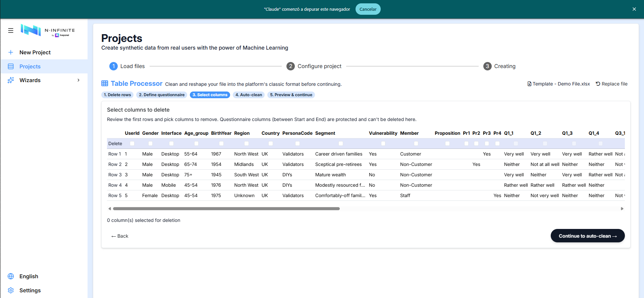
Task: Click the 'Career driven families' cell
Action: pyautogui.click(x=339, y=154)
